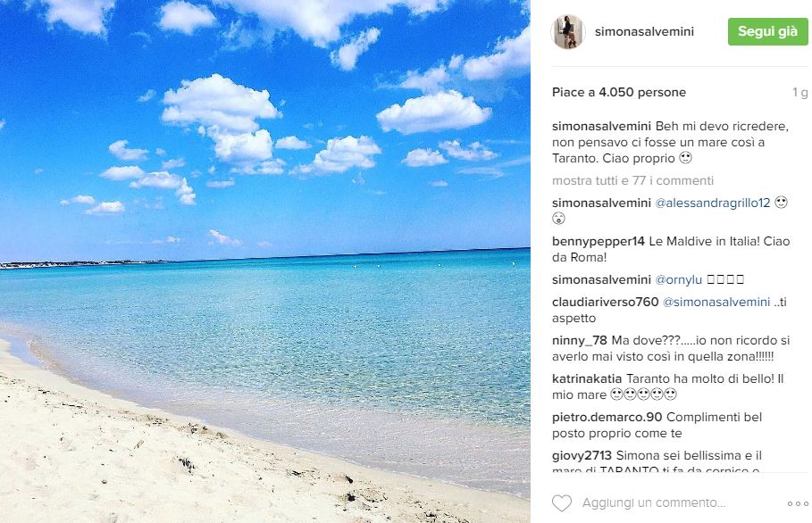812x523 pixels.
Task: Click the beach photo image
Action: (265, 261)
